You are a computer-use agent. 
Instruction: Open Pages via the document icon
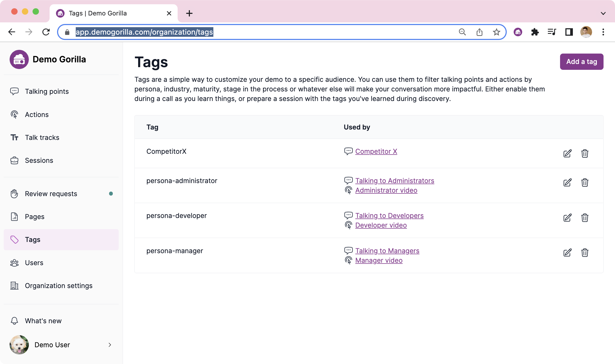click(x=14, y=217)
